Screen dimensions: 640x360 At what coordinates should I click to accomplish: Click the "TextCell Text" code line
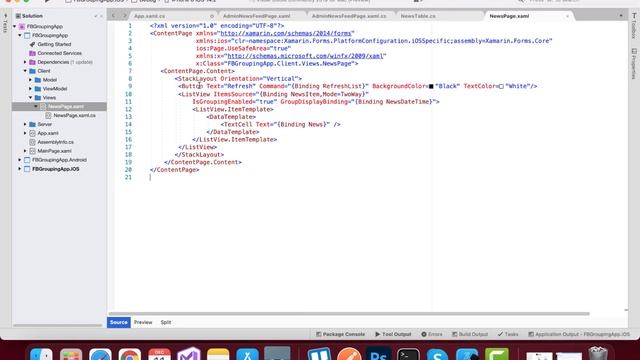(x=280, y=124)
